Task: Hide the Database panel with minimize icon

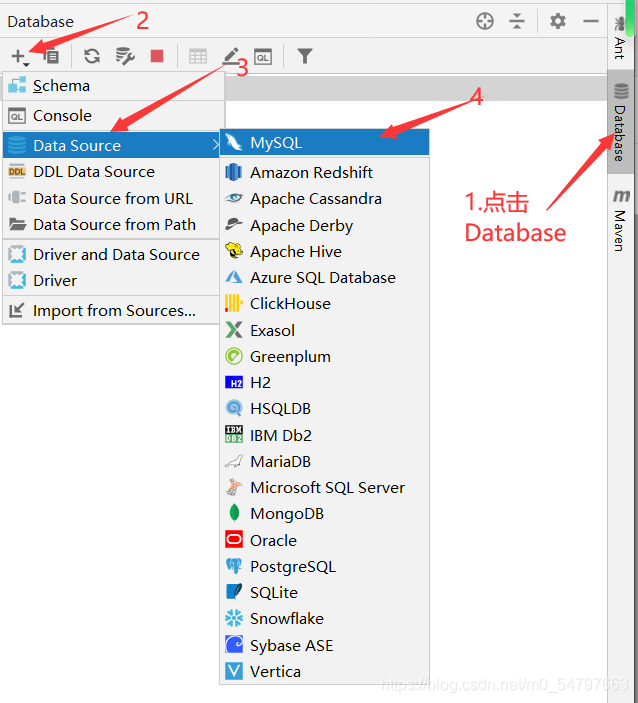Action: (591, 21)
